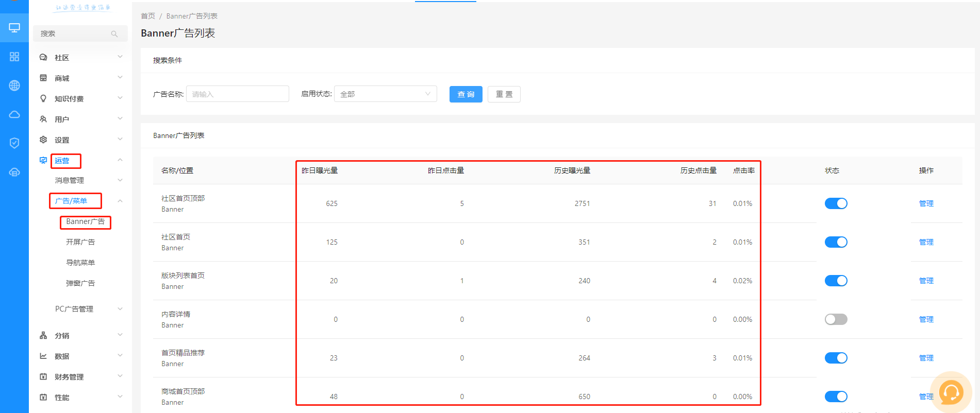Viewport: 980px width, 413px height.
Task: Open the cloud icon in blue sidebar
Action: pos(14,114)
